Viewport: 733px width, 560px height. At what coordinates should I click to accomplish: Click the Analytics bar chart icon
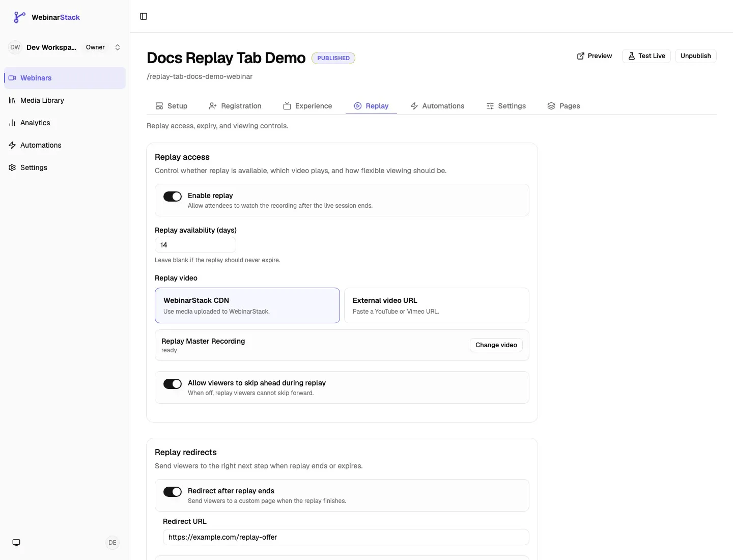click(12, 123)
